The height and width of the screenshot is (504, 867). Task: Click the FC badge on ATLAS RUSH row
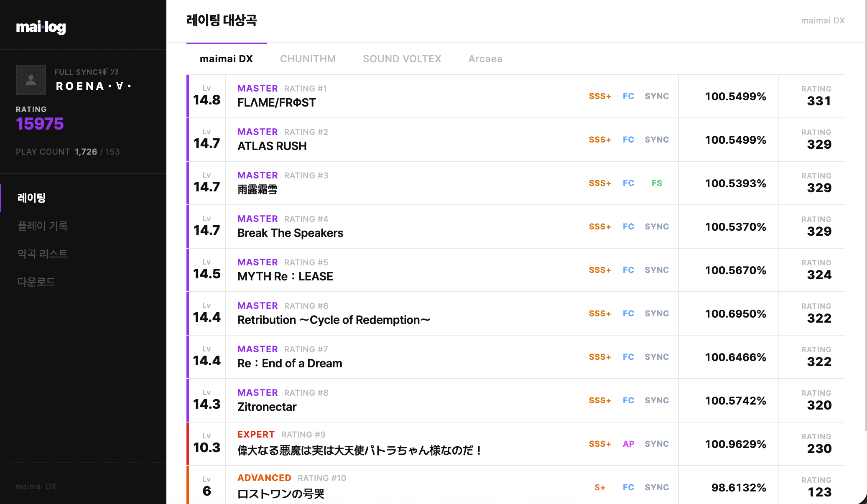628,140
